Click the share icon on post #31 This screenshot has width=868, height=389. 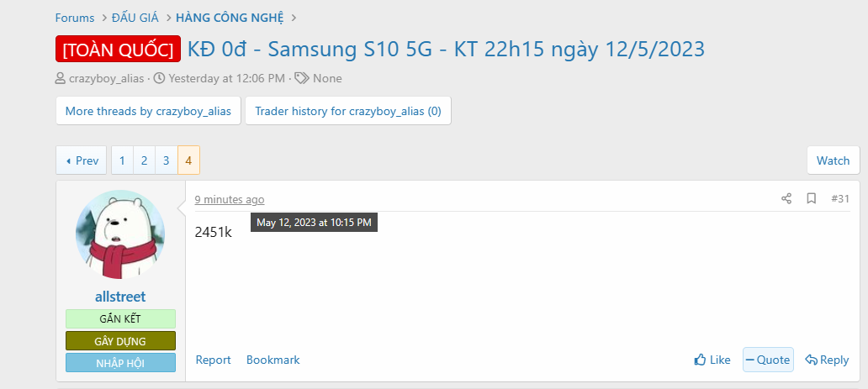pos(786,198)
